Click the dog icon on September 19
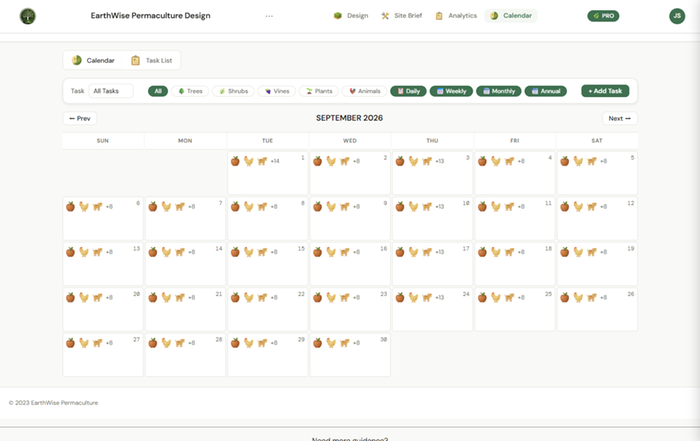 coord(592,252)
